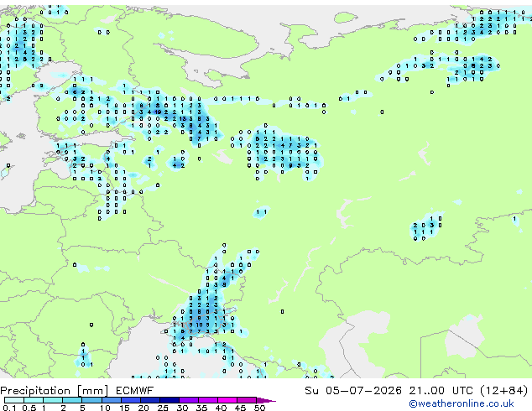Screen dimensions: 532x411
Task: Click the '50' tick label on the scale
Action: 259,408
